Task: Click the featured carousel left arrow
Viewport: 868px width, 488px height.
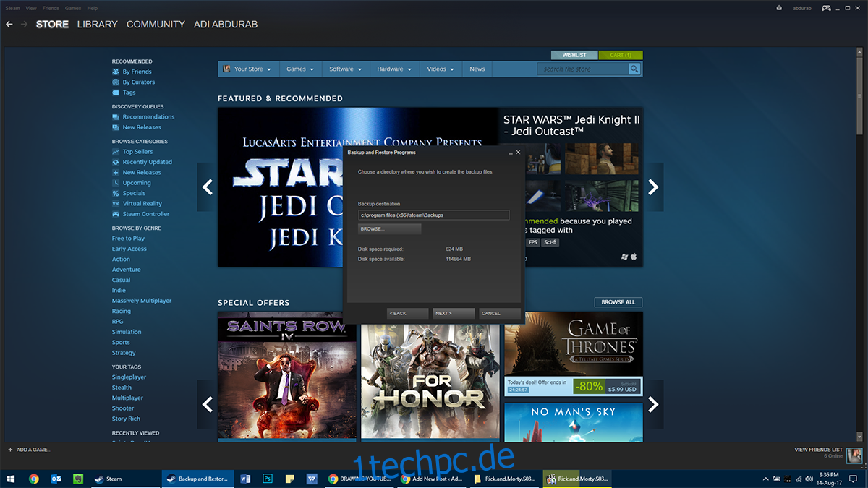Action: tap(207, 187)
